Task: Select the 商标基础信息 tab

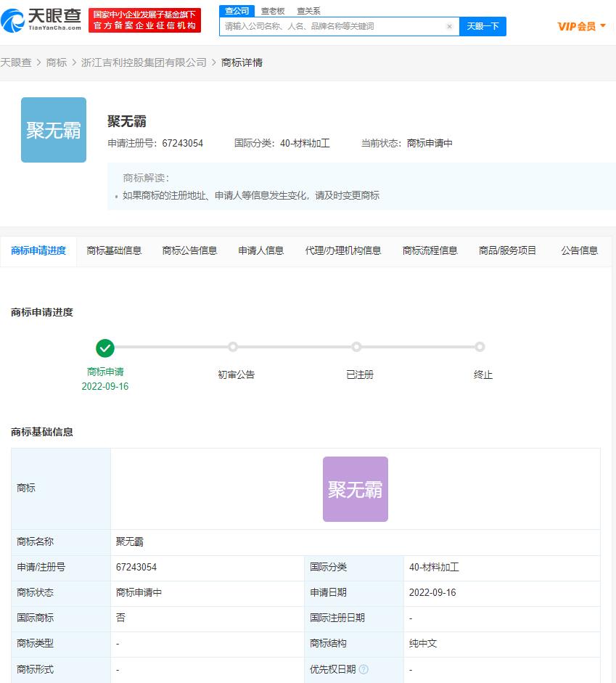Action: coord(114,250)
